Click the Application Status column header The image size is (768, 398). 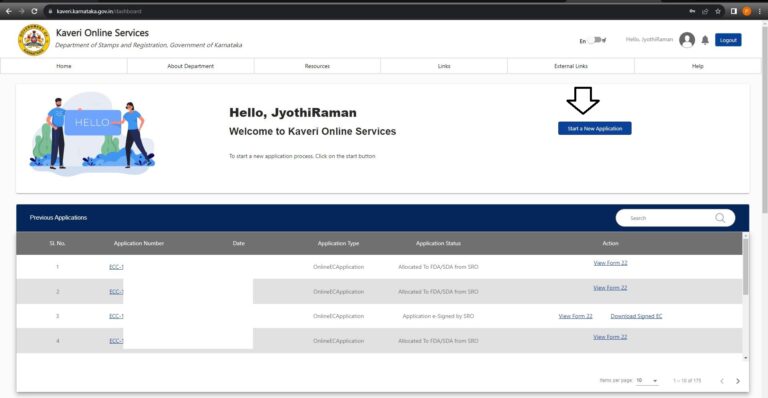click(438, 243)
